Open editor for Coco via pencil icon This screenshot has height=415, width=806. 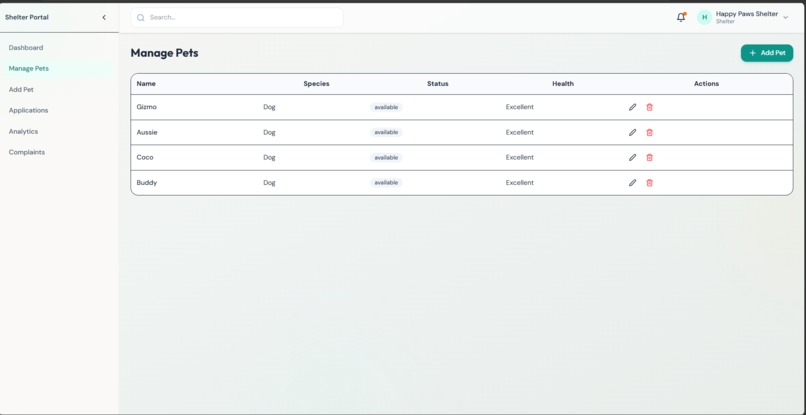632,157
